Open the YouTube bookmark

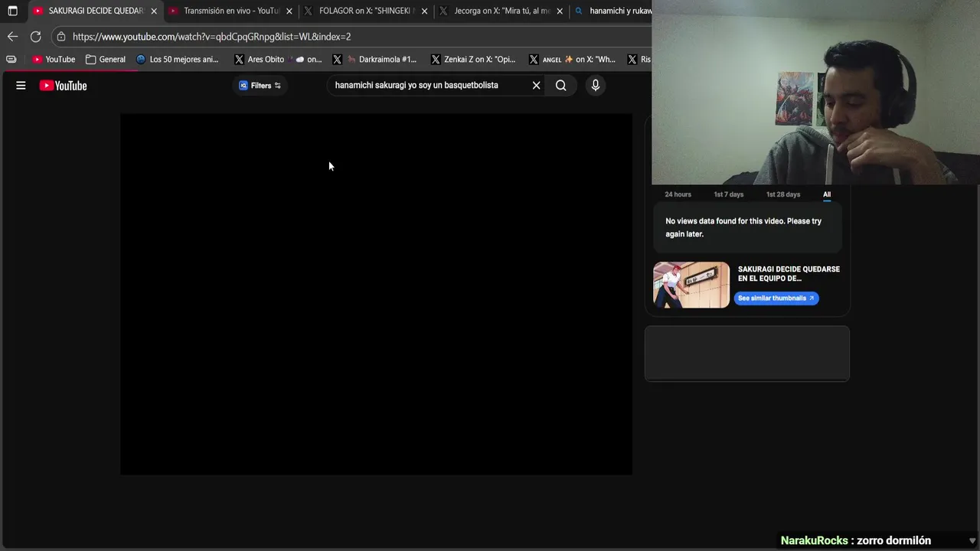click(54, 60)
